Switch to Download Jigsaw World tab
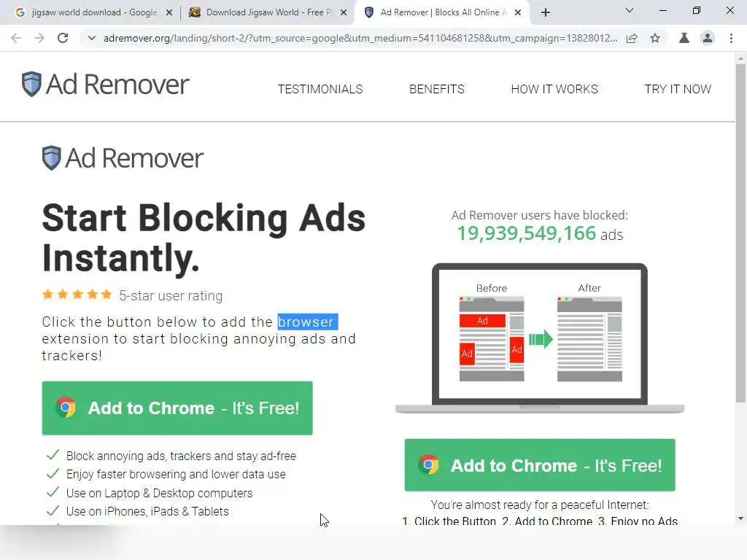Screen dimensions: 747x560 click(x=268, y=12)
